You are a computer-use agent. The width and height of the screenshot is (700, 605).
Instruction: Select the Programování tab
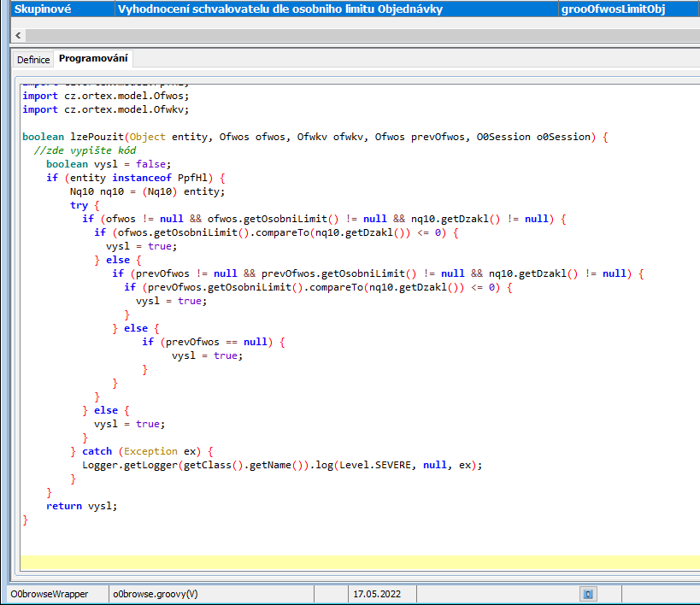(x=93, y=59)
